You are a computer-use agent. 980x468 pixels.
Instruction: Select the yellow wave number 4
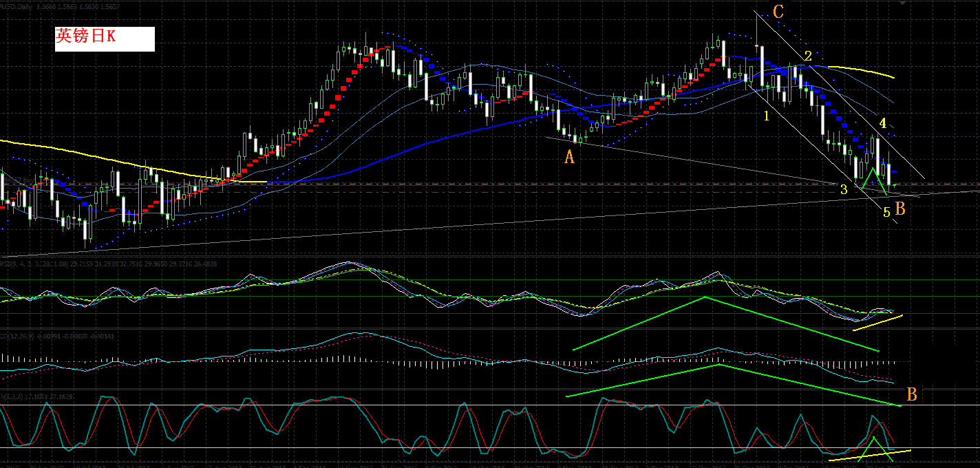(x=883, y=124)
